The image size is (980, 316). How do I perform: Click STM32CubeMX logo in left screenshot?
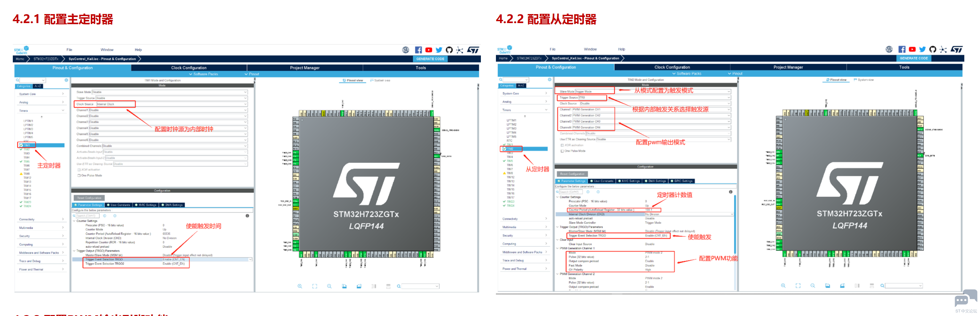[x=21, y=50]
